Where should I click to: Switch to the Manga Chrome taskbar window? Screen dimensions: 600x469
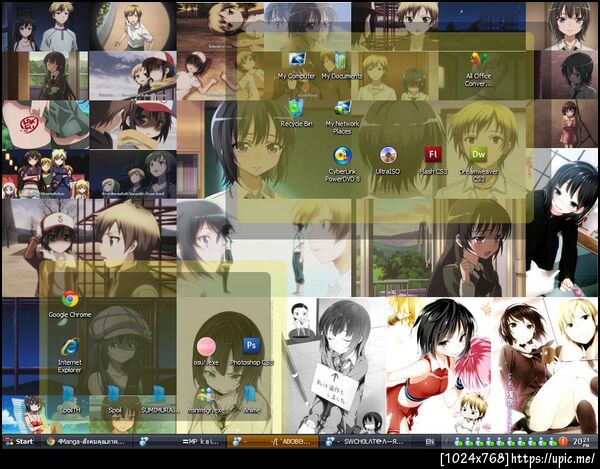pyautogui.click(x=87, y=441)
